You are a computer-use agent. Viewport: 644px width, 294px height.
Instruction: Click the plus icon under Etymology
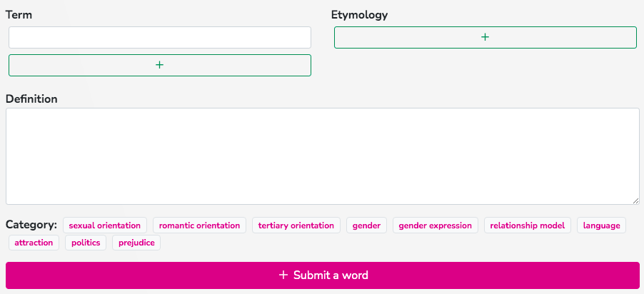click(485, 37)
